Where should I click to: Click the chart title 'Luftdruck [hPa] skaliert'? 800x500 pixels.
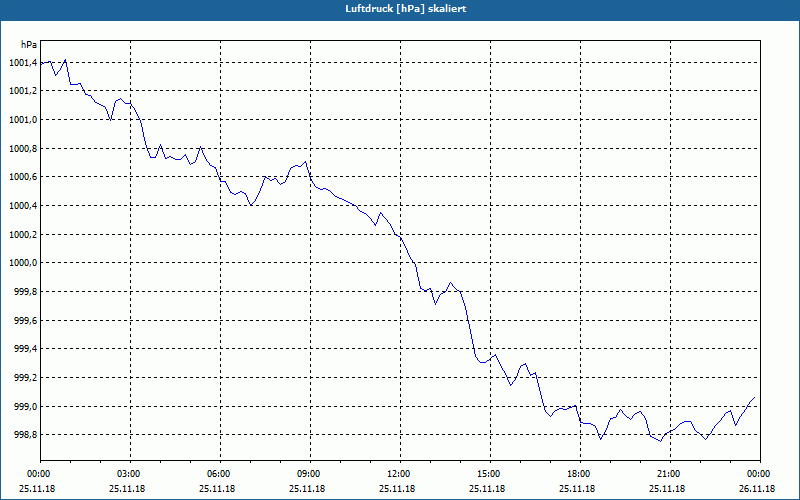click(x=406, y=9)
